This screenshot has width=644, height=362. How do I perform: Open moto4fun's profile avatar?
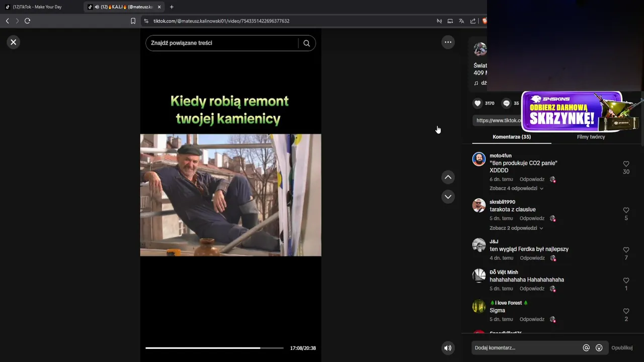click(479, 159)
